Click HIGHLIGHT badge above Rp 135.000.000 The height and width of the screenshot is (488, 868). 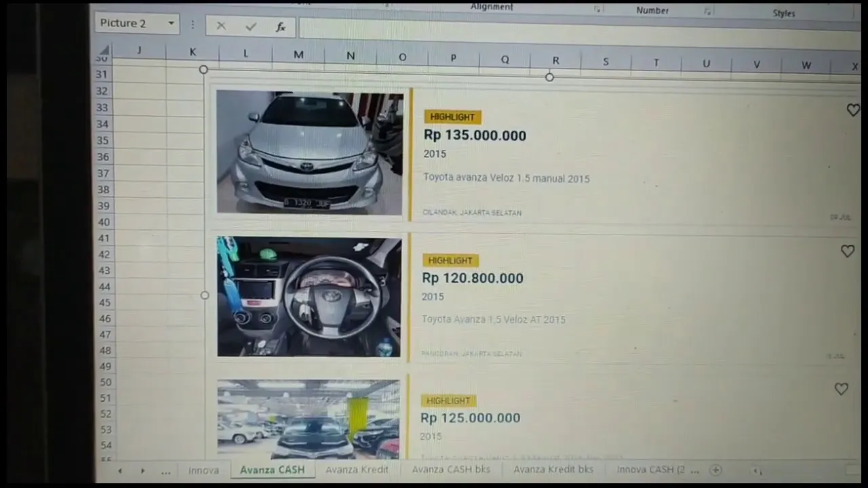pyautogui.click(x=452, y=117)
